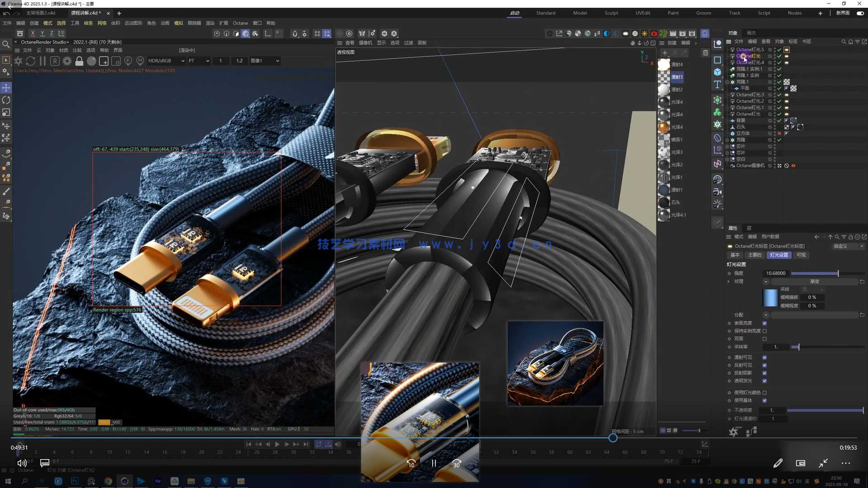Enable the 双面 double-sided checkbox
This screenshot has width=868, height=488.
pyautogui.click(x=764, y=338)
